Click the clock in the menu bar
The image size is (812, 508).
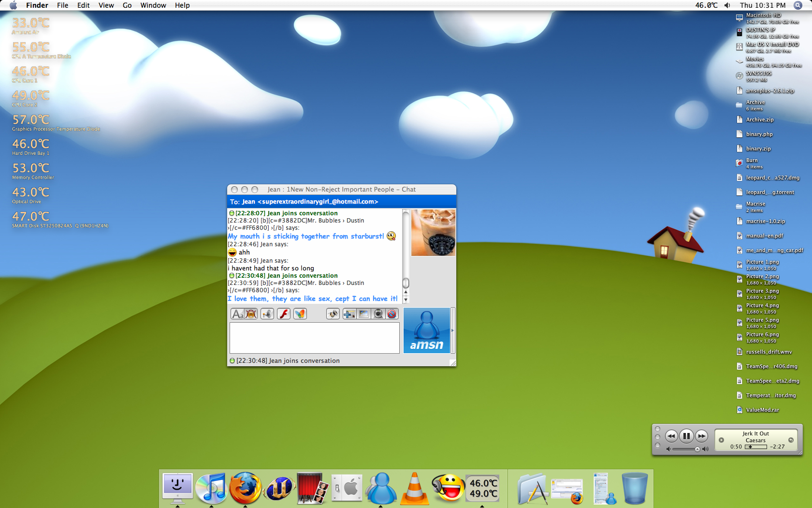(x=763, y=5)
